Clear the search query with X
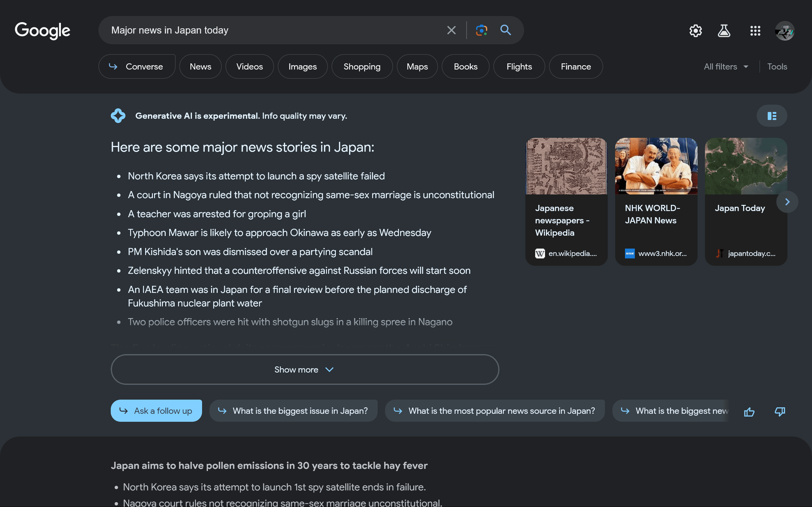 click(451, 30)
